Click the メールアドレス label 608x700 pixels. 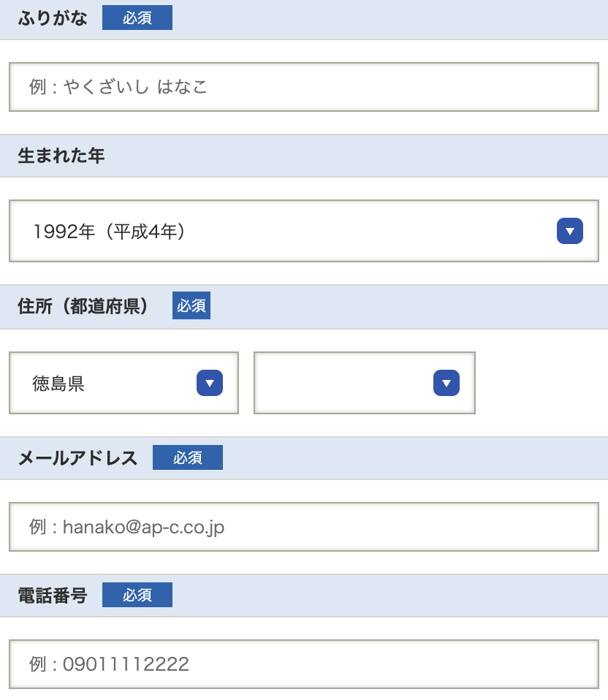[77, 458]
